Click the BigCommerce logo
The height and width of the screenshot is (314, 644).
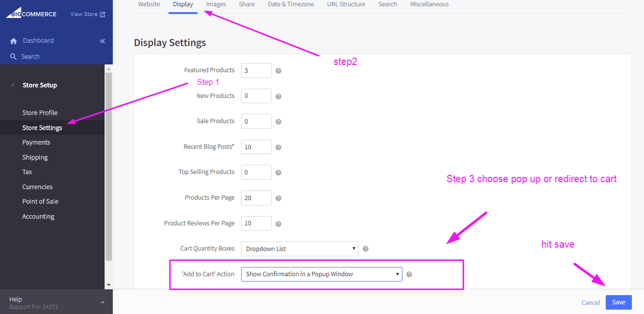(x=31, y=13)
